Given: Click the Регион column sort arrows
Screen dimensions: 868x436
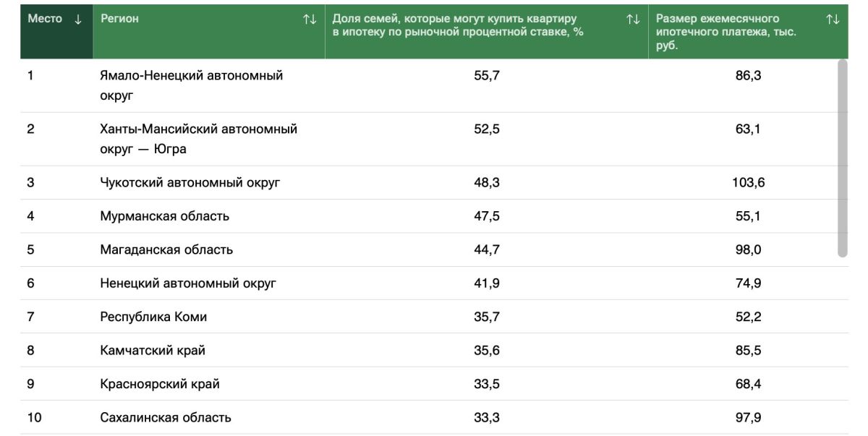Looking at the screenshot, I should click(310, 20).
